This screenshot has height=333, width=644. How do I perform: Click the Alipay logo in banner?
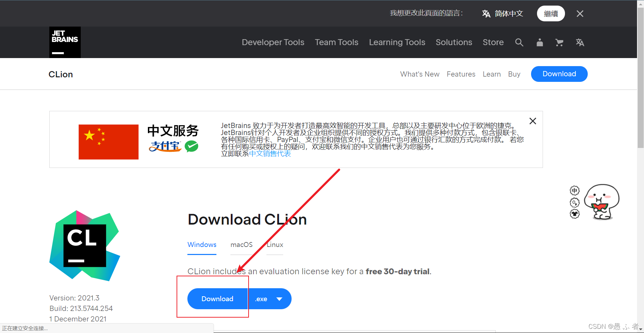pyautogui.click(x=165, y=146)
